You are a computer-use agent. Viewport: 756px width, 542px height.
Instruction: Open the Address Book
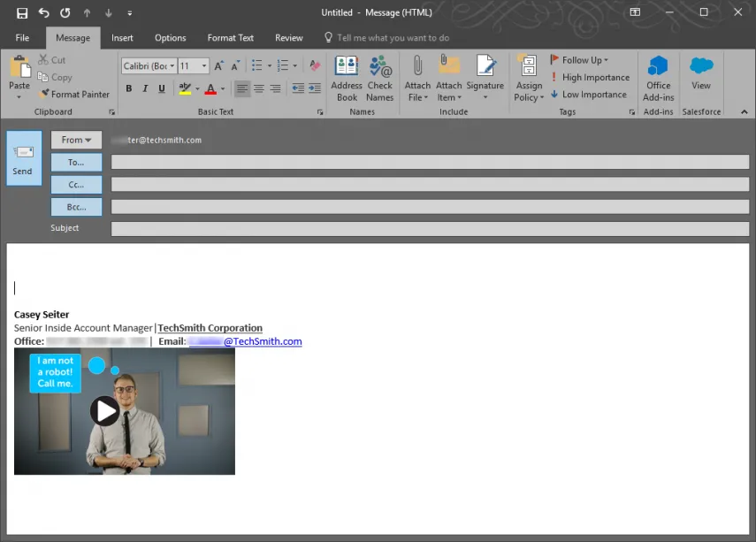[x=347, y=79]
